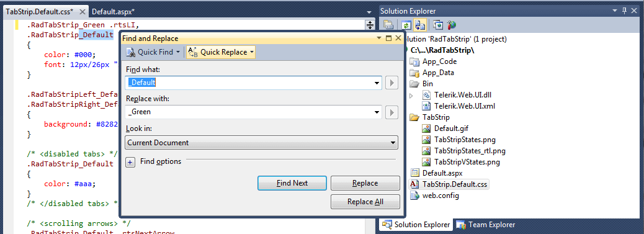This screenshot has width=644, height=234.
Task: Select the App_Code folder label
Action: tap(439, 61)
